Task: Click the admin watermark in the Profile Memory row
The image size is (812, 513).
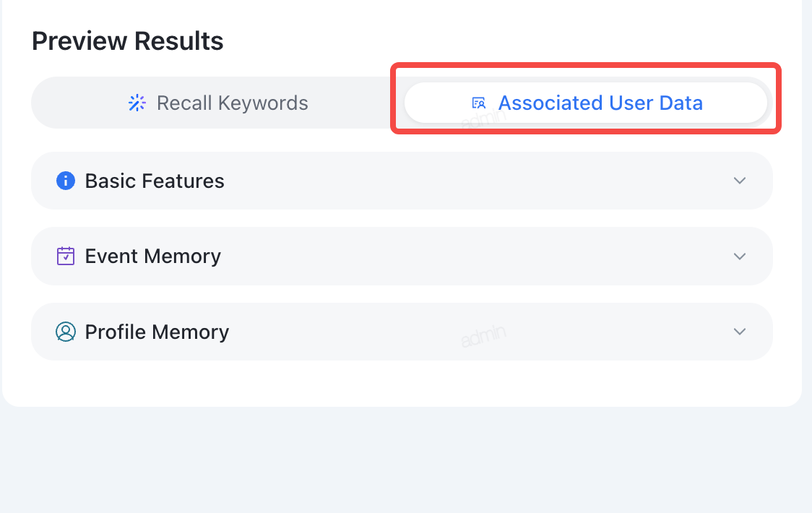Action: [x=483, y=336]
